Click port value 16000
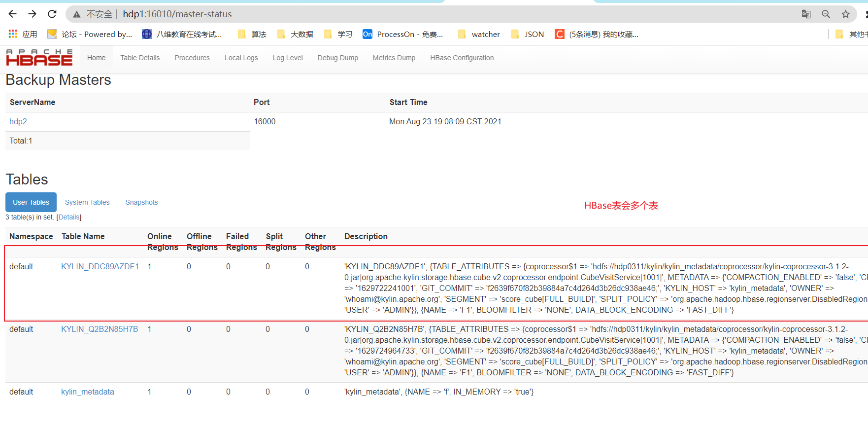 [x=265, y=121]
